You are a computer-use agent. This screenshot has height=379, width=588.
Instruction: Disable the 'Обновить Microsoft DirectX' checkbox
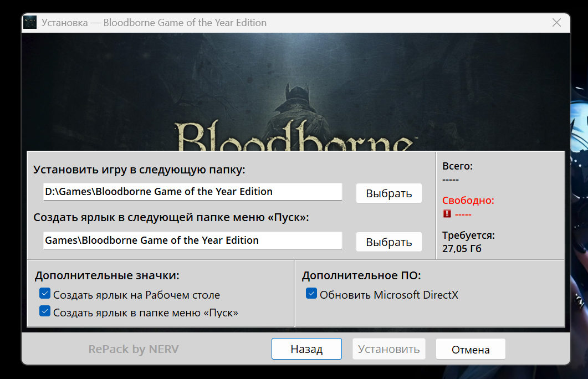(x=311, y=294)
